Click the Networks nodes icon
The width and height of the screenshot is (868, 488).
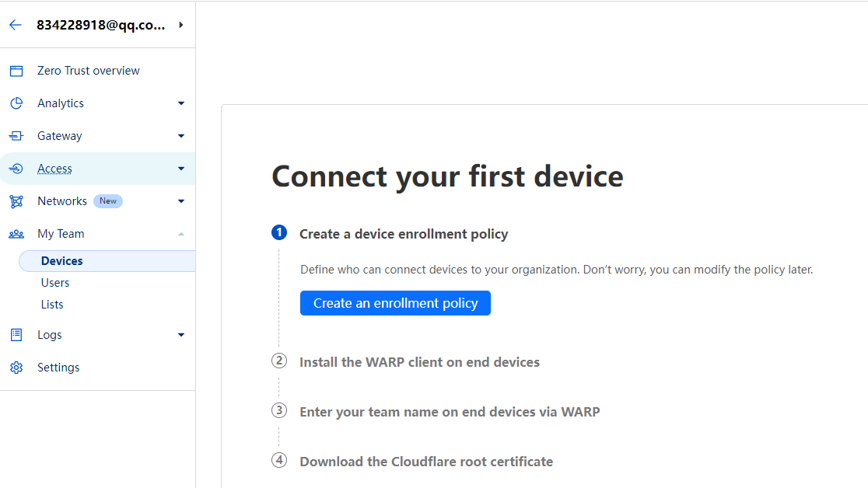[16, 201]
